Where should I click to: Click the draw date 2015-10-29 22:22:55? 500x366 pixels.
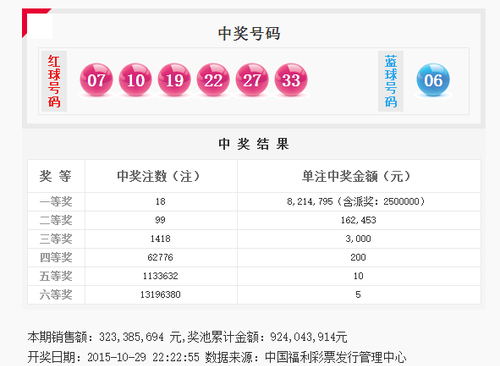pos(143,358)
